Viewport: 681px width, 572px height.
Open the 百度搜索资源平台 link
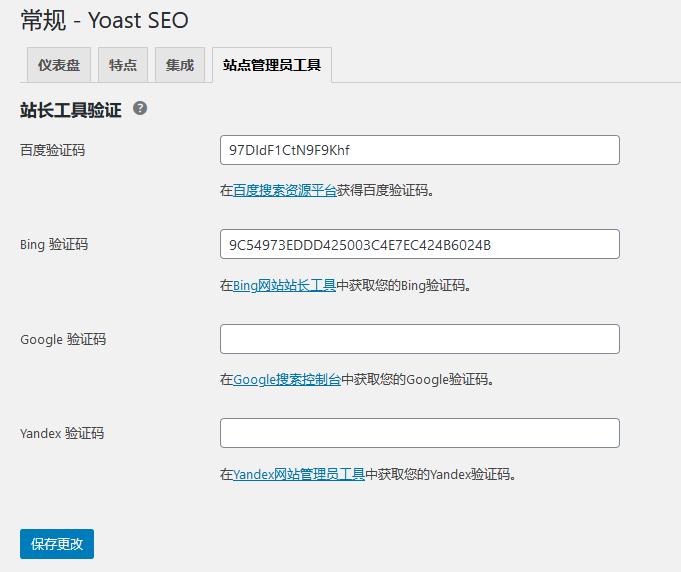(x=285, y=190)
